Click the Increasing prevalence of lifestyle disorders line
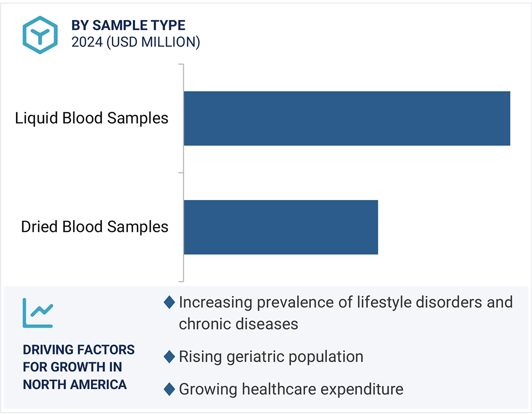 [x=346, y=302]
